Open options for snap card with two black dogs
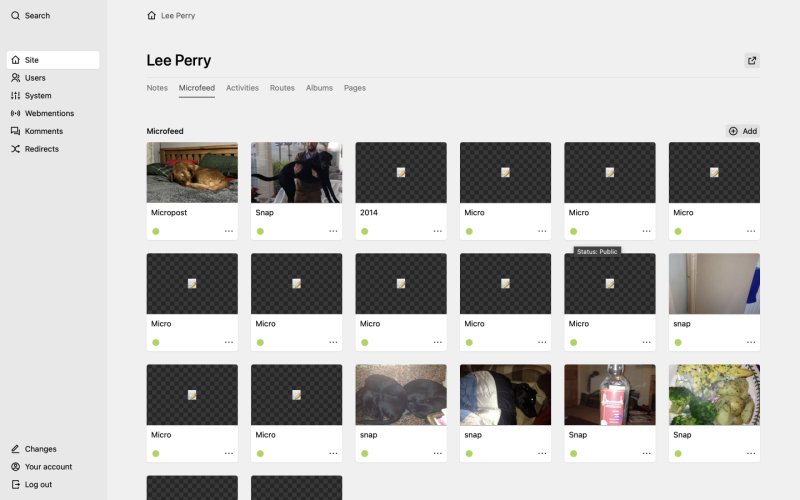This screenshot has height=500, width=800. 438,454
